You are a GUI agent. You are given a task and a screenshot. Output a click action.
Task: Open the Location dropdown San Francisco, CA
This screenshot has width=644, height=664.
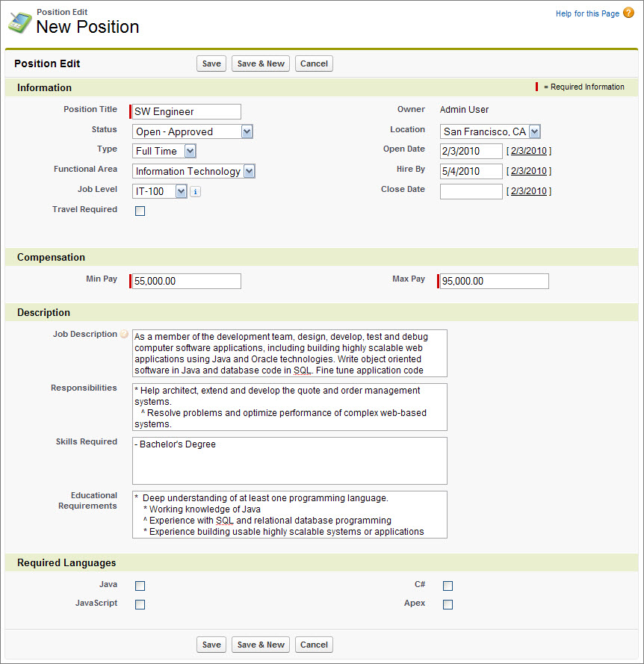[490, 131]
